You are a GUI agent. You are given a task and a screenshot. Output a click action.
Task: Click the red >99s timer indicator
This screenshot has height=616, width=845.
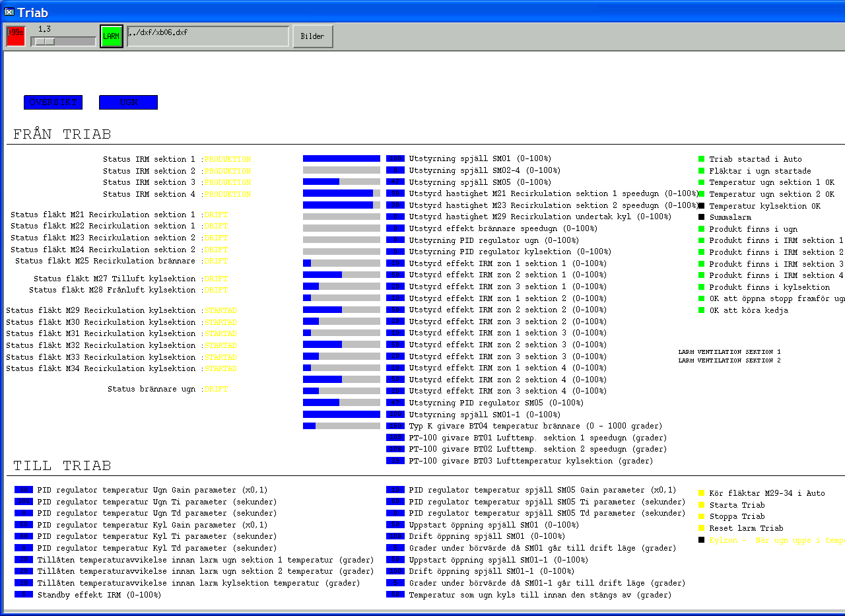pyautogui.click(x=15, y=36)
